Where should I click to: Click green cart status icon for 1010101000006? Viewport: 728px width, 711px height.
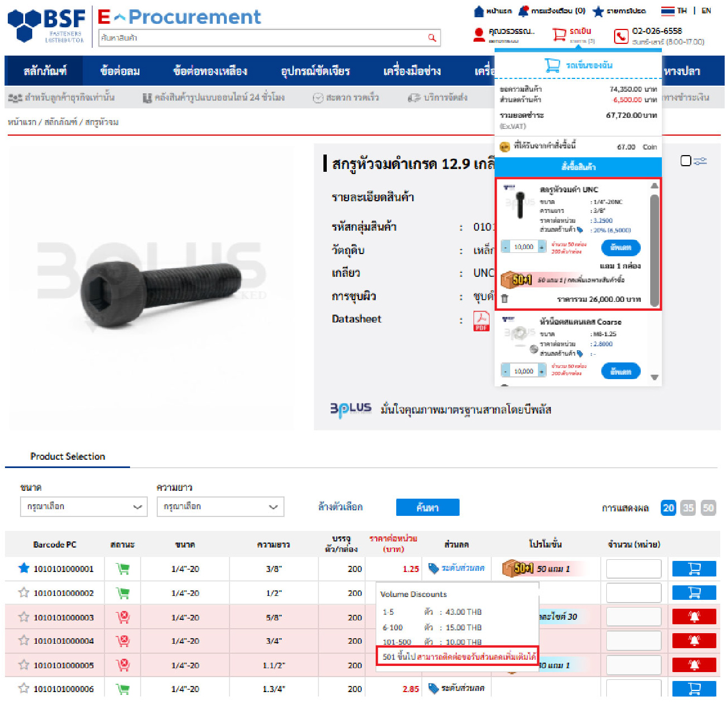coord(123,689)
